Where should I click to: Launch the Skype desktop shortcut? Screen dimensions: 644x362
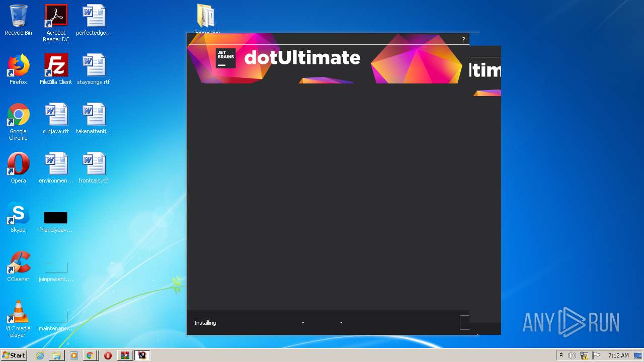point(18,217)
